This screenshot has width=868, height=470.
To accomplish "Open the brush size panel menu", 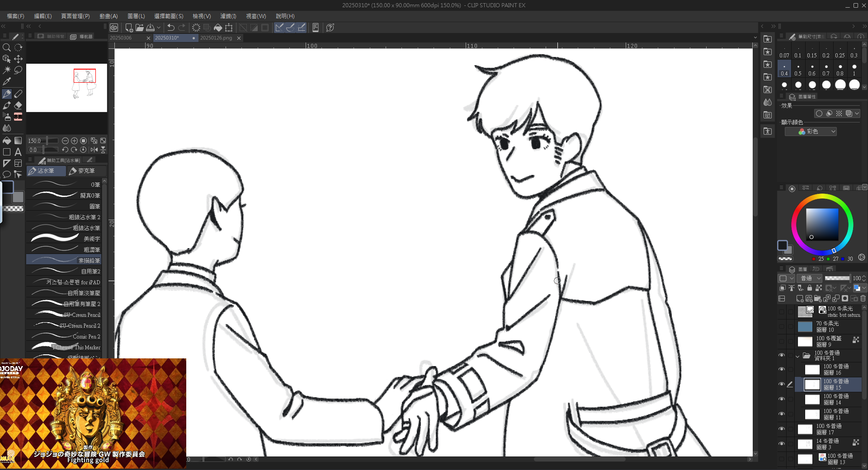I will click(x=781, y=36).
